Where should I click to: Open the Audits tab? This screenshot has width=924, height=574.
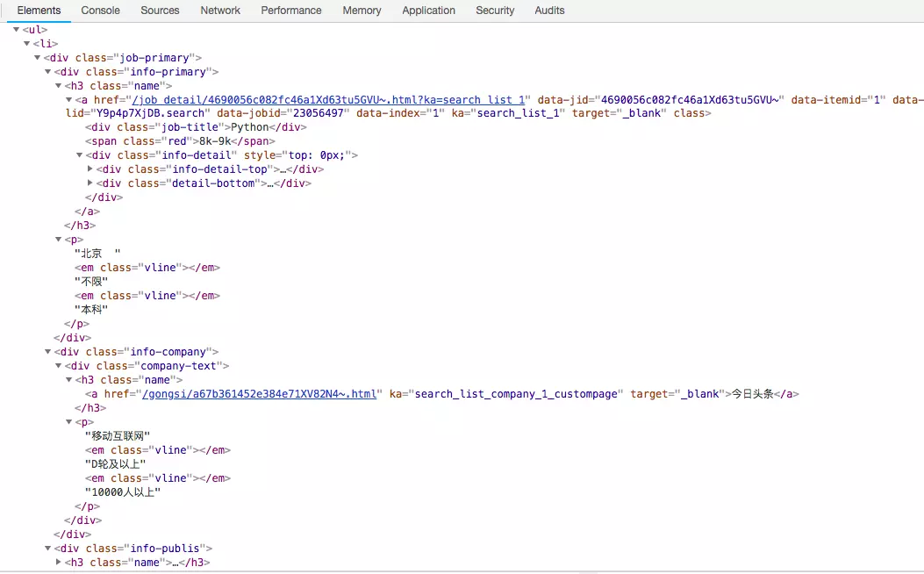click(x=549, y=10)
